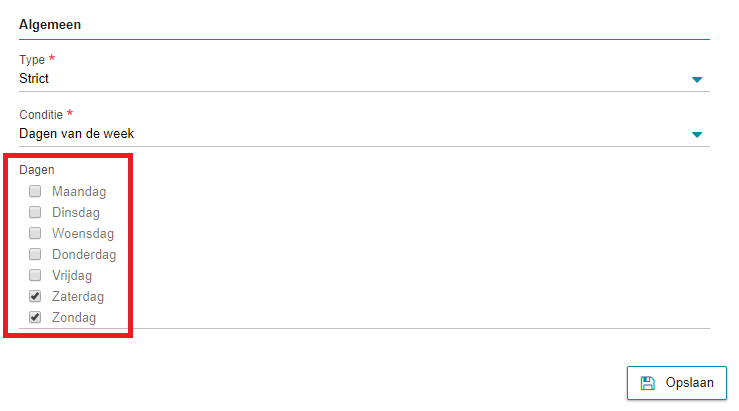The width and height of the screenshot is (739, 411).
Task: Tick the Maandag checkbox
Action: [35, 191]
